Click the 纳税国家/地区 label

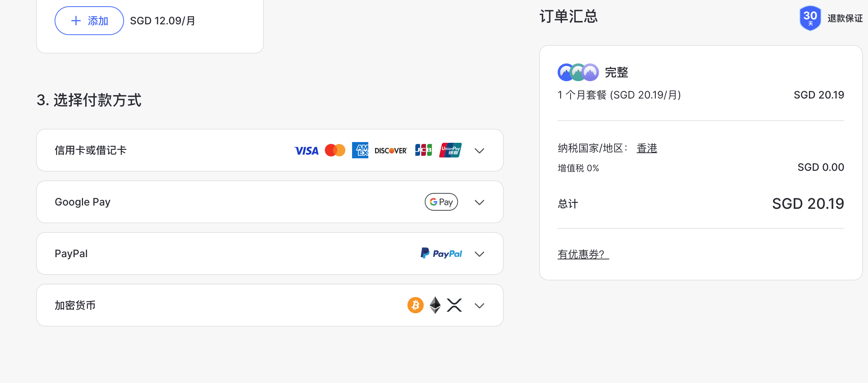click(593, 148)
